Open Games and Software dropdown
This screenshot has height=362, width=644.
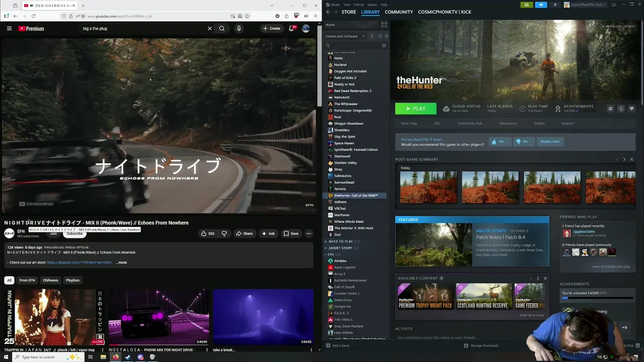[x=346, y=36]
